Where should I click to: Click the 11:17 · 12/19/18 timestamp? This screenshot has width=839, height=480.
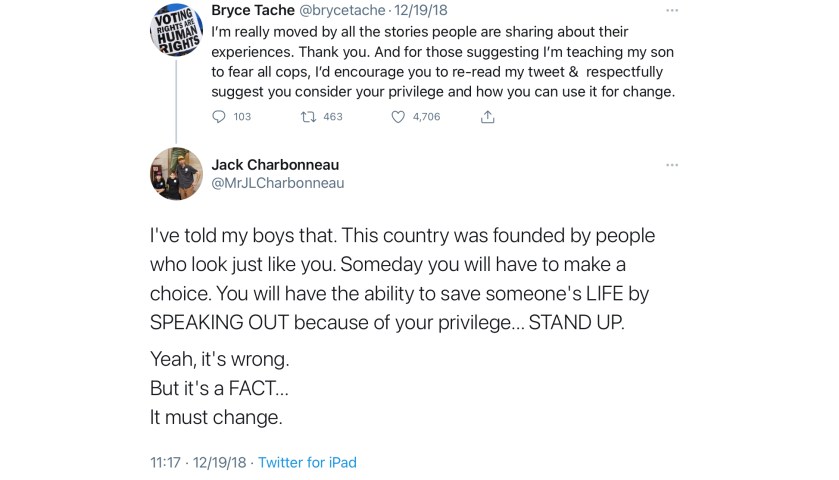coord(198,463)
